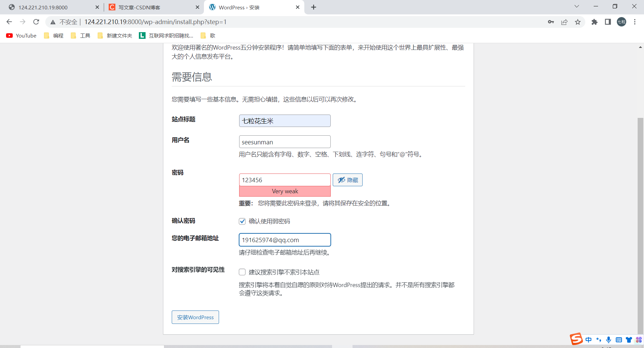Click the 安装WordPress button
The height and width of the screenshot is (348, 644).
pos(195,317)
